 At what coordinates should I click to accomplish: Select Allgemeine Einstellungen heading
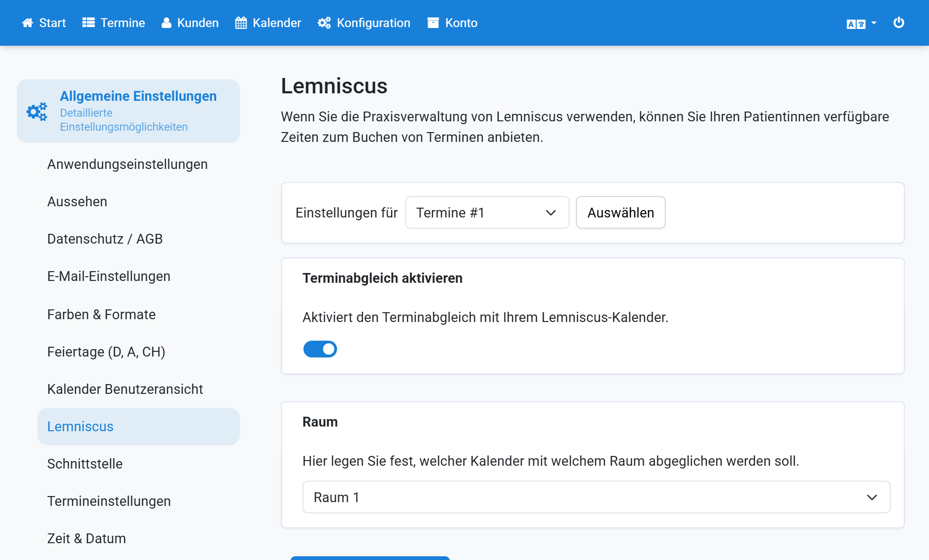pos(138,96)
